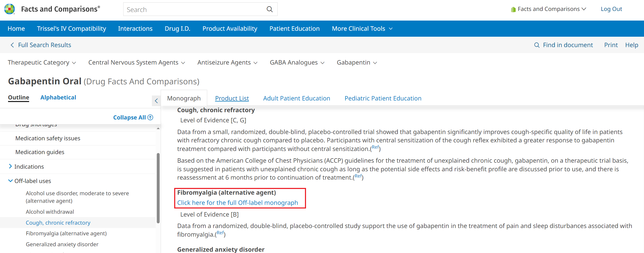Collapse the outline sidebar panel arrow
This screenshot has height=253, width=644.
tap(156, 101)
